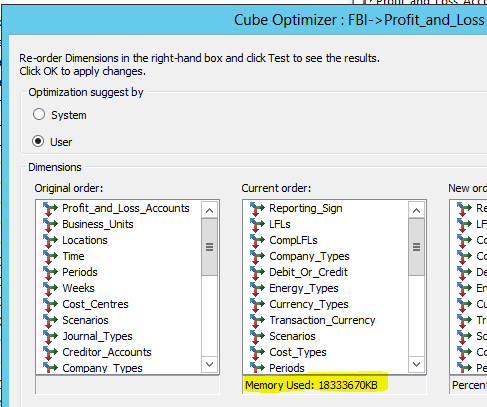
Task: Click the Cost_Centres dimension icon
Action: [50, 305]
